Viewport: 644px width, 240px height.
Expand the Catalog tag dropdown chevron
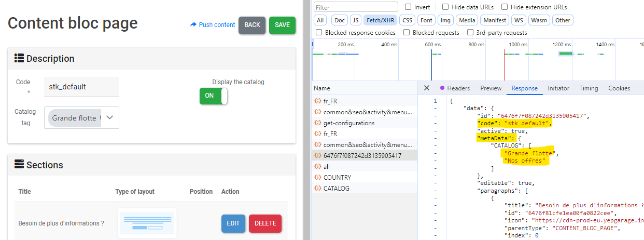109,117
